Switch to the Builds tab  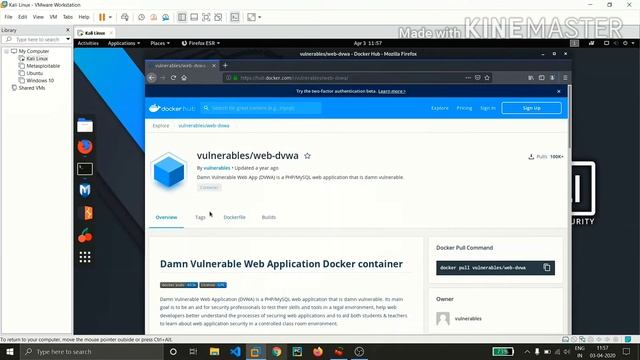coord(269,218)
